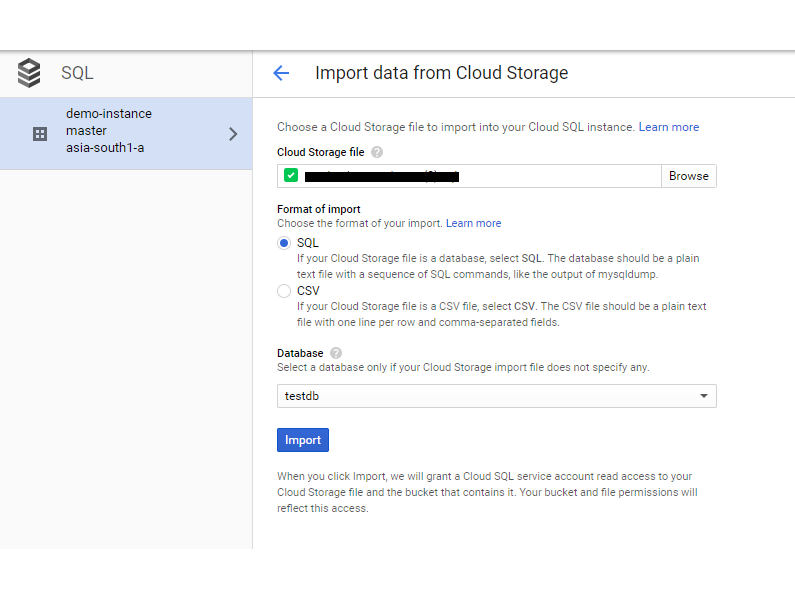
Task: Open help tooltip next to Cloud Storage file
Action: (377, 152)
